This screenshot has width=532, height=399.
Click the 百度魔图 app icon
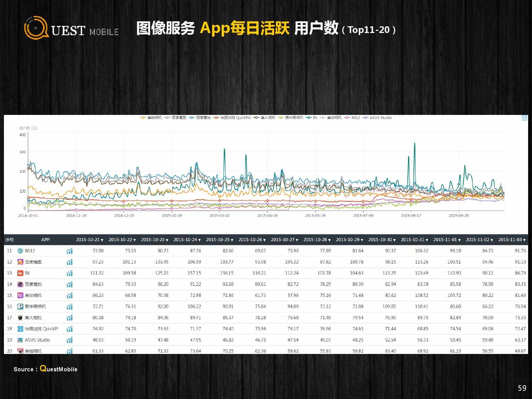pos(20,262)
